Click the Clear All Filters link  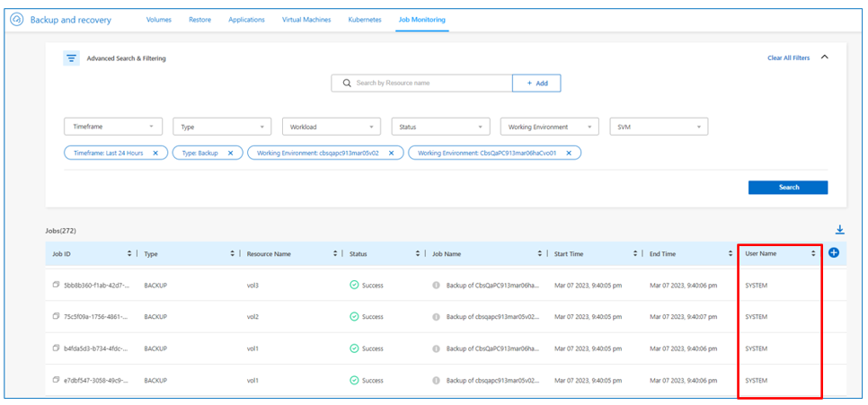(787, 58)
